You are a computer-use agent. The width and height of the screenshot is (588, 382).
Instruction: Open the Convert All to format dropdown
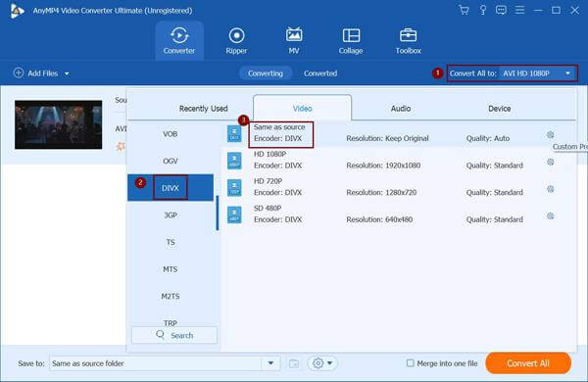tap(512, 73)
